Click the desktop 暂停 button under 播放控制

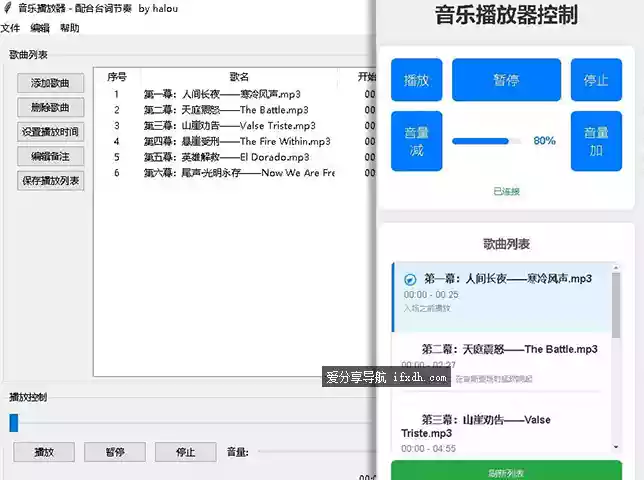coord(115,452)
